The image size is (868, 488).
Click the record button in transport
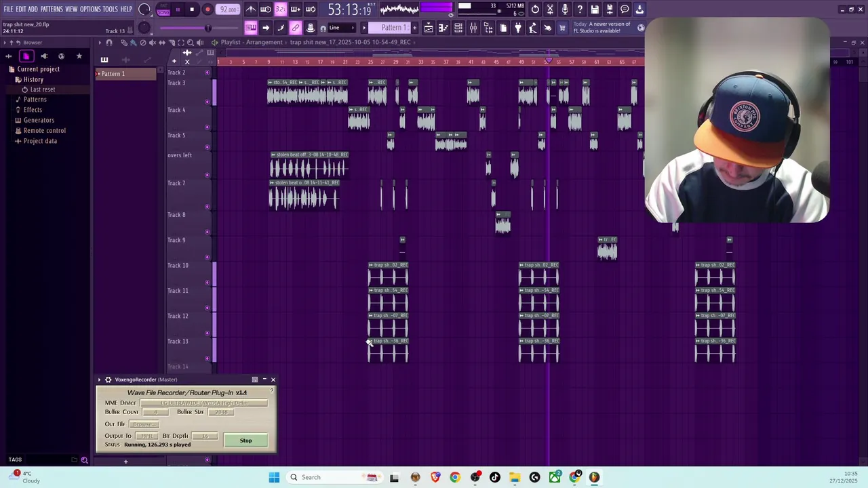pyautogui.click(x=208, y=9)
